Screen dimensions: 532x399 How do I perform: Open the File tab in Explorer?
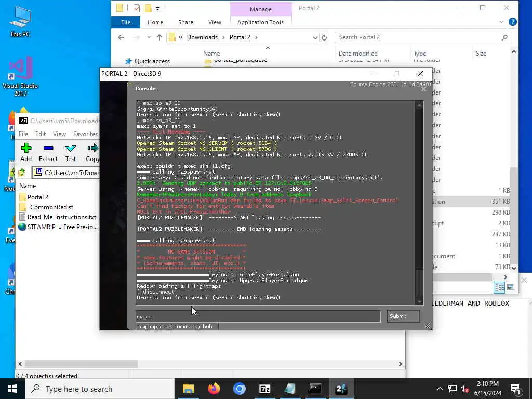click(x=126, y=22)
